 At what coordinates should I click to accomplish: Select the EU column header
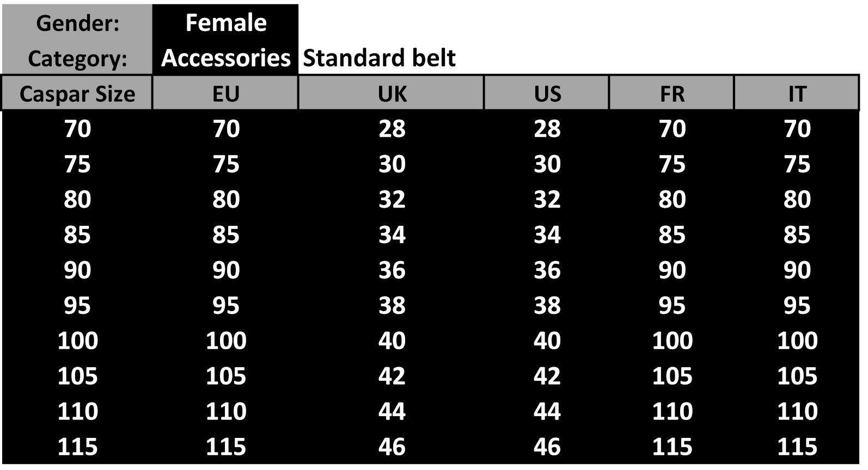click(225, 94)
